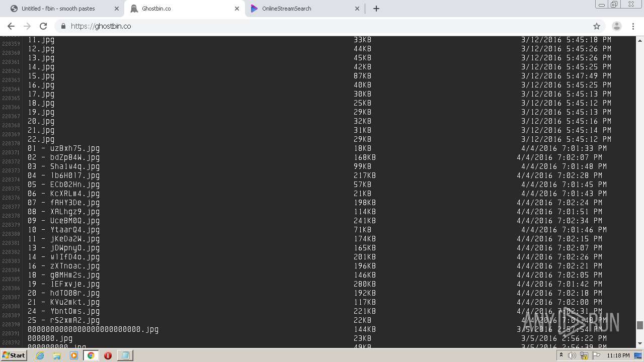Click the 87KB size value
The width and height of the screenshot is (644, 362).
[x=363, y=76]
